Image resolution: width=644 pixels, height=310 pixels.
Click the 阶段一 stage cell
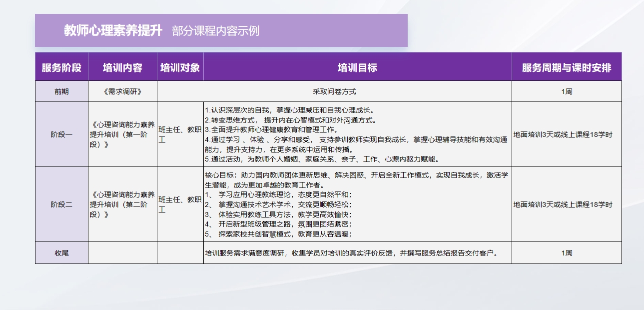pyautogui.click(x=61, y=134)
